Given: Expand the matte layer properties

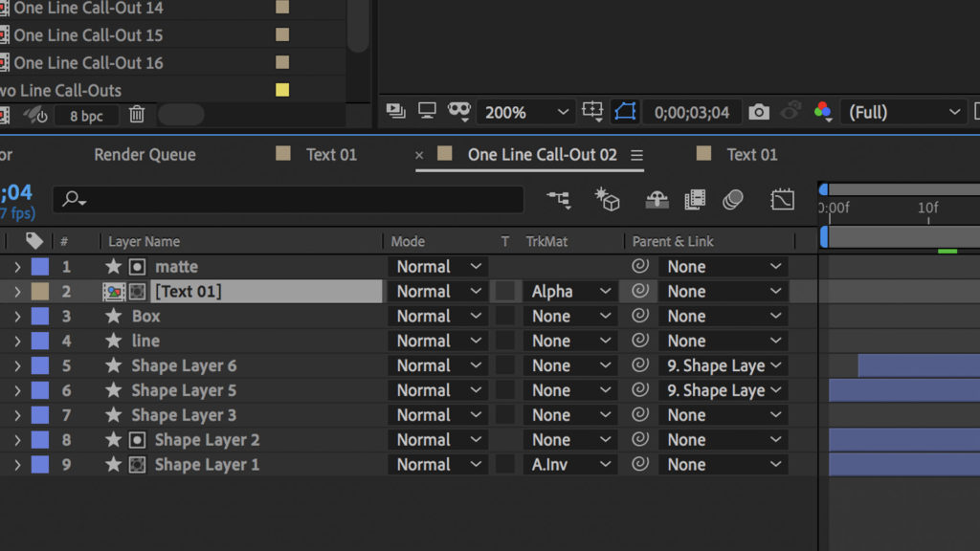Looking at the screenshot, I should click(16, 267).
